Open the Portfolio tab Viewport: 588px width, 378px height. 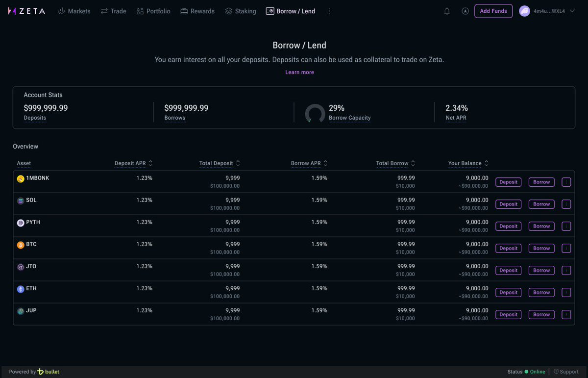[153, 11]
